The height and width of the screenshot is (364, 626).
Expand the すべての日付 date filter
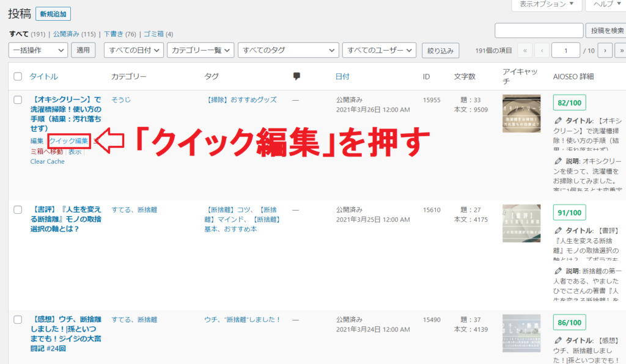tap(133, 50)
